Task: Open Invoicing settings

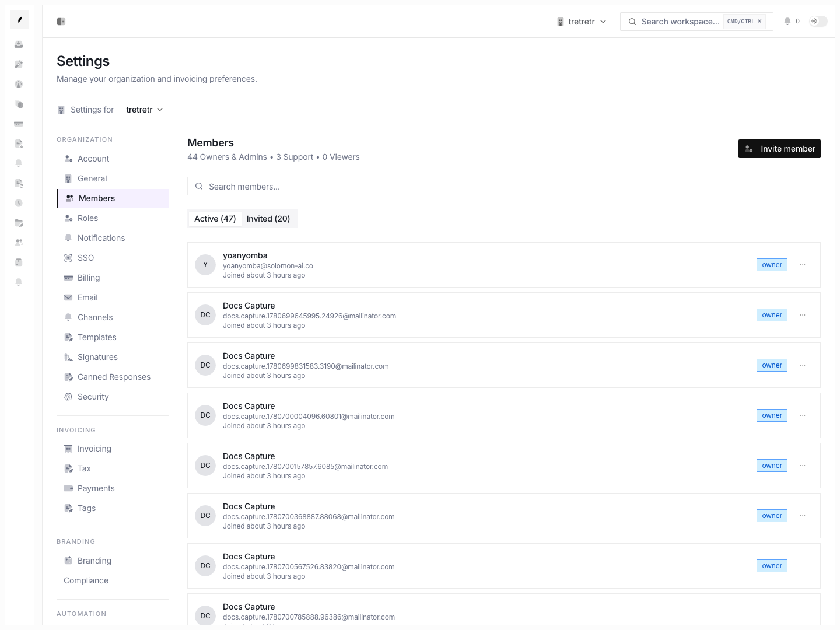Action: 113,449
